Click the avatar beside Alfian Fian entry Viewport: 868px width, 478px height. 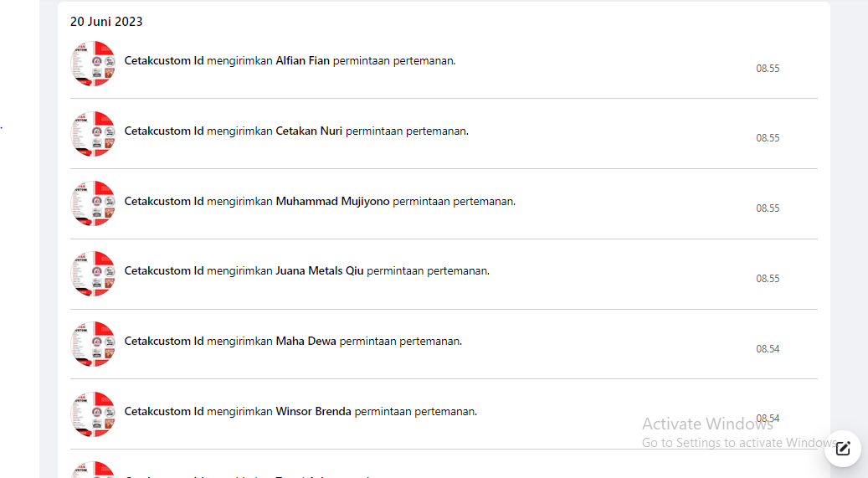coord(93,64)
